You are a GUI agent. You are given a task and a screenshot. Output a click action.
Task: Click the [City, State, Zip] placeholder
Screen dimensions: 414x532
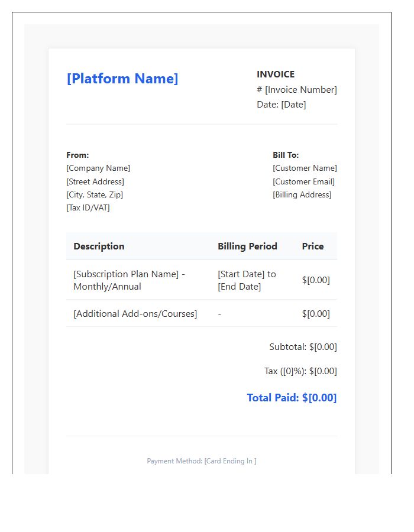tap(95, 194)
